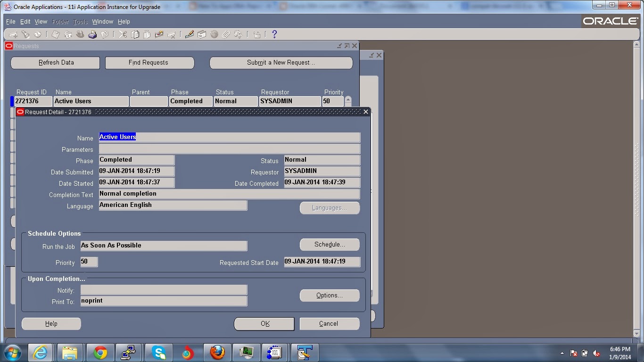
Task: Open Toad from the taskbar
Action: point(305,352)
